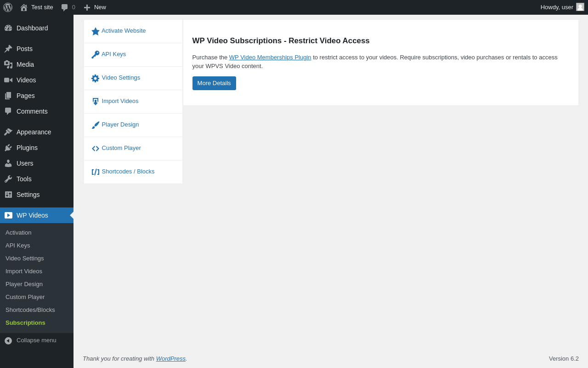Click the download icon for Import Videos

96,102
